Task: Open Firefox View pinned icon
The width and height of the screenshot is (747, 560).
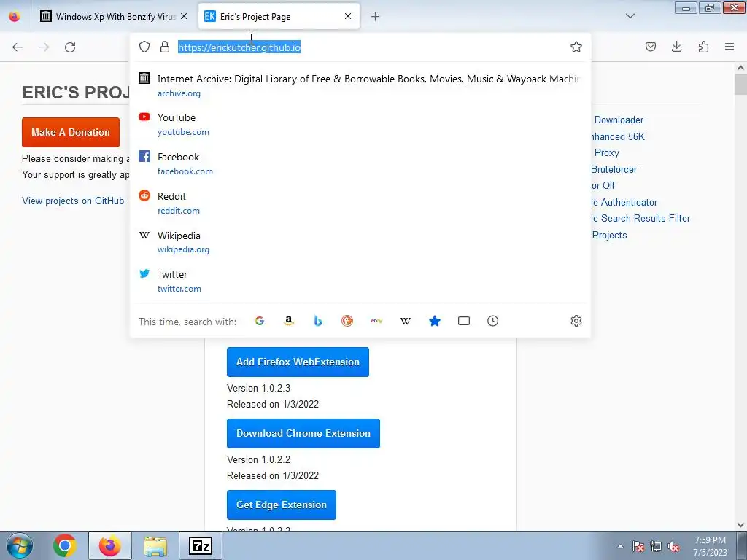Action: 15,16
